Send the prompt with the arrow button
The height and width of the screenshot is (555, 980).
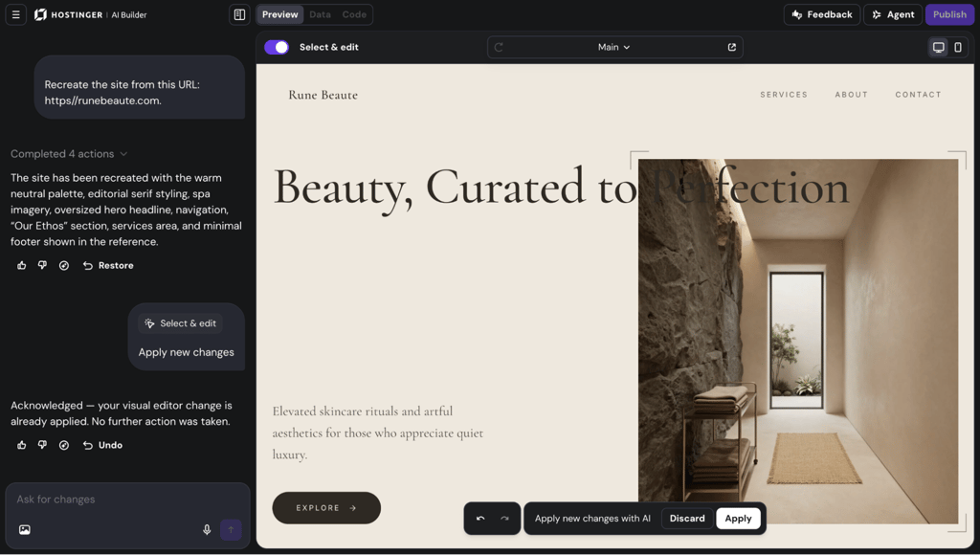231,529
